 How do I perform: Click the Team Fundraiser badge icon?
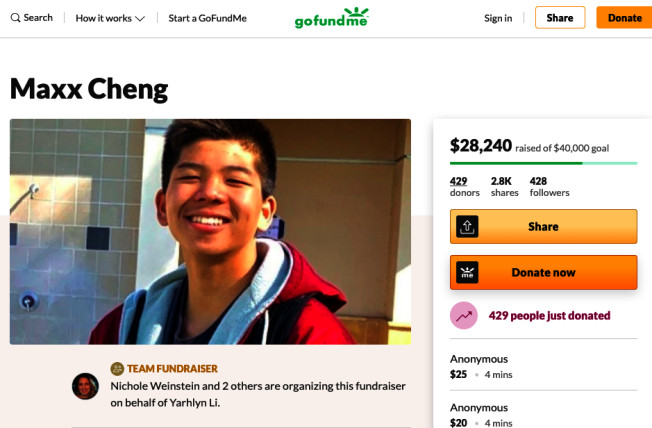(x=117, y=369)
